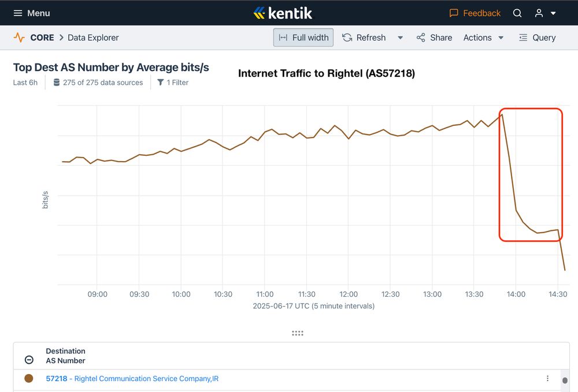Viewport: 578px width, 392px height.
Task: Collapse the Destination AS Number minus icon
Action: coord(29,360)
